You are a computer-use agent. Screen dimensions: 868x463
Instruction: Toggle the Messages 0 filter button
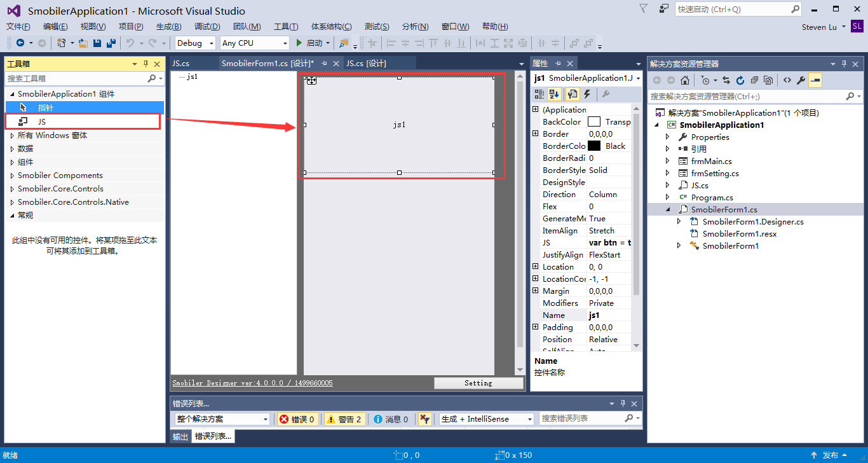[391, 419]
